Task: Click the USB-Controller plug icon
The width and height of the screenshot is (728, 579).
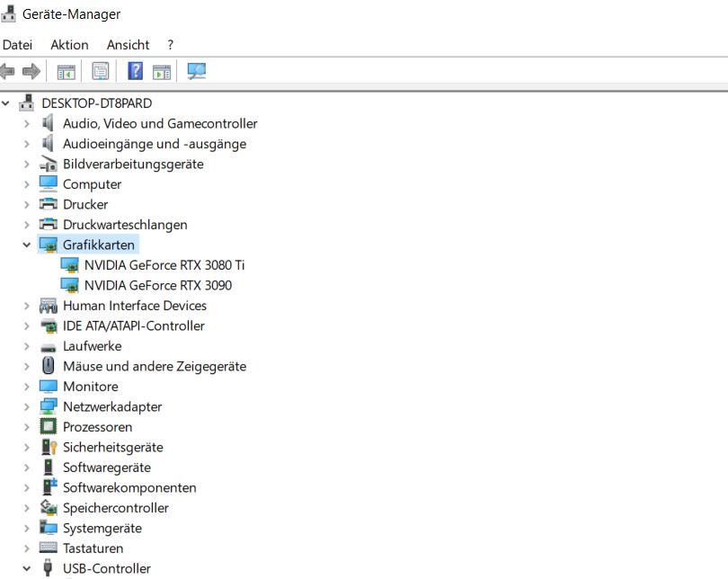Action: pos(48,568)
